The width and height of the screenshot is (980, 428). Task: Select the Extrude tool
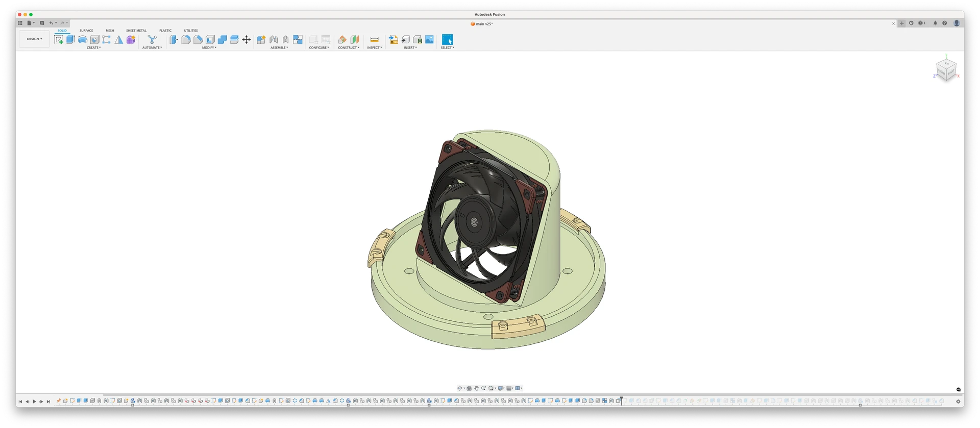(70, 40)
